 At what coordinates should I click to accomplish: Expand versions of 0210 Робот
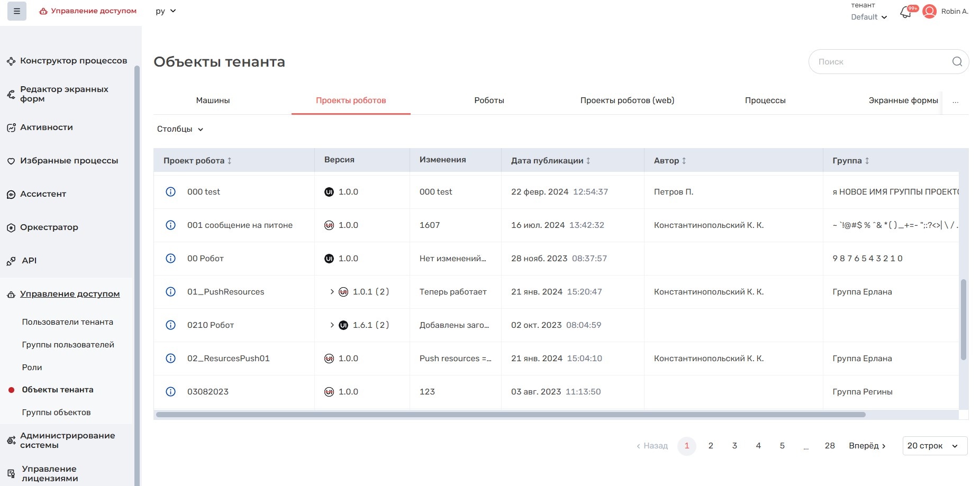(332, 325)
